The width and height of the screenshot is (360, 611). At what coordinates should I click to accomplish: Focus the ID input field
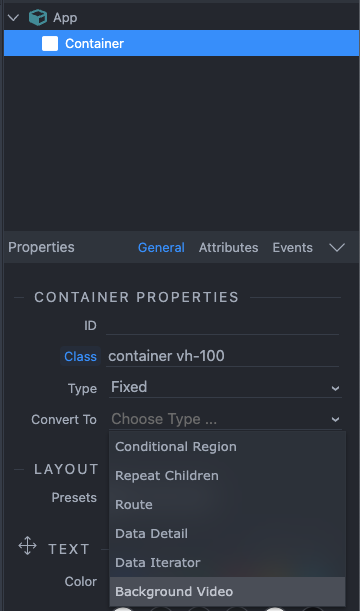point(222,326)
